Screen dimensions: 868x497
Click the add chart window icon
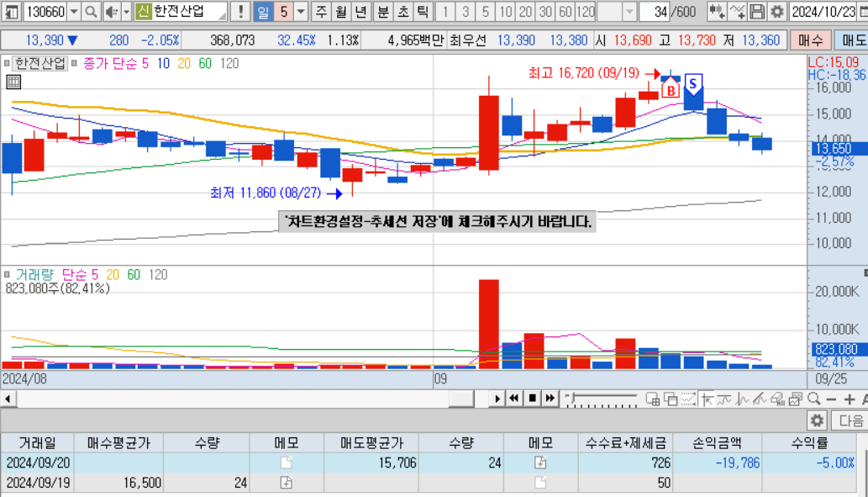[653, 399]
